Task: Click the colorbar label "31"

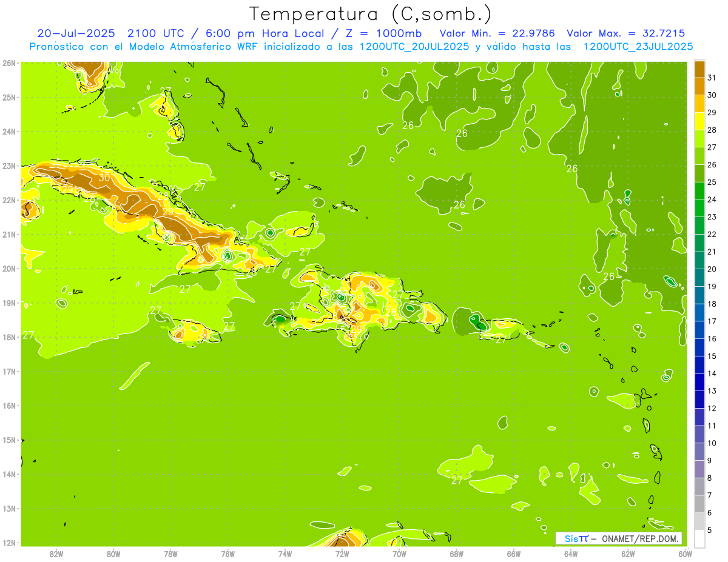Action: point(712,77)
